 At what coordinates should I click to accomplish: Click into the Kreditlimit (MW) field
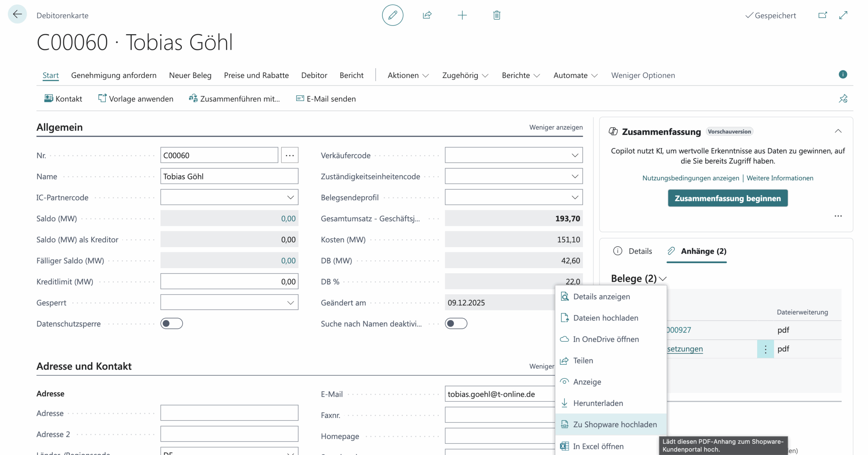tap(229, 281)
